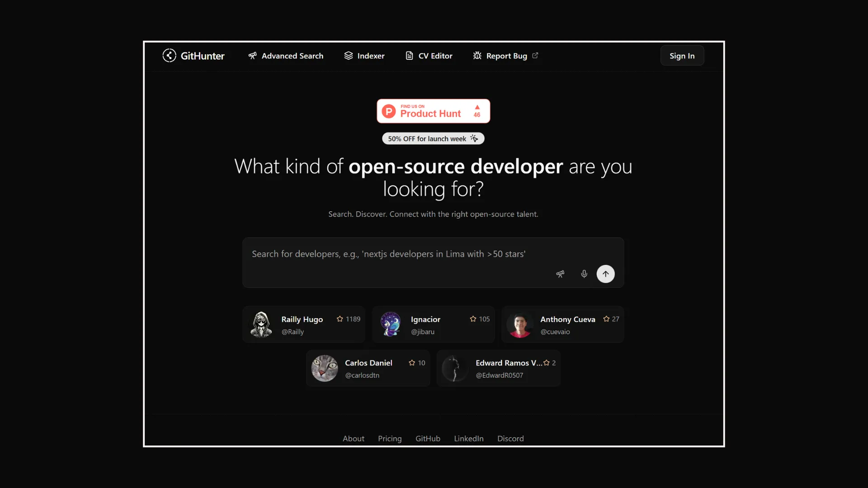The height and width of the screenshot is (488, 868).
Task: Open the Discord footer link
Action: [510, 438]
